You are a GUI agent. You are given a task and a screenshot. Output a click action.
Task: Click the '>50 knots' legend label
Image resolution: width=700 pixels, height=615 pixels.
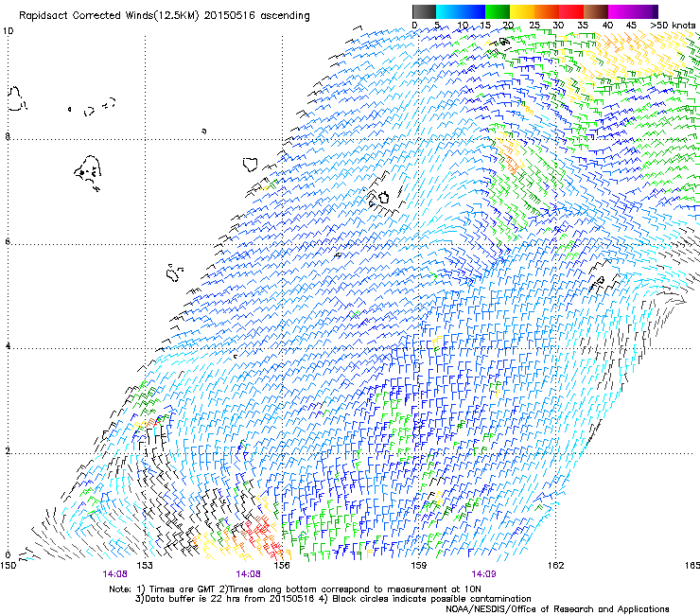(673, 26)
